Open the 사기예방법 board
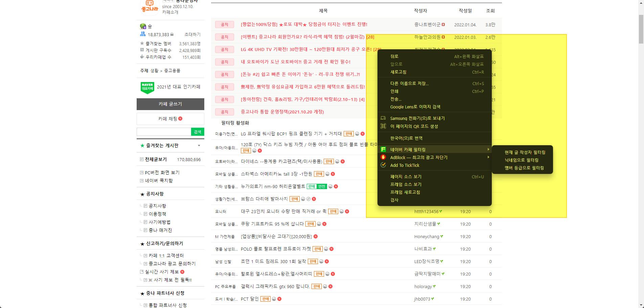Screen dimensions: 644x308 (160, 222)
